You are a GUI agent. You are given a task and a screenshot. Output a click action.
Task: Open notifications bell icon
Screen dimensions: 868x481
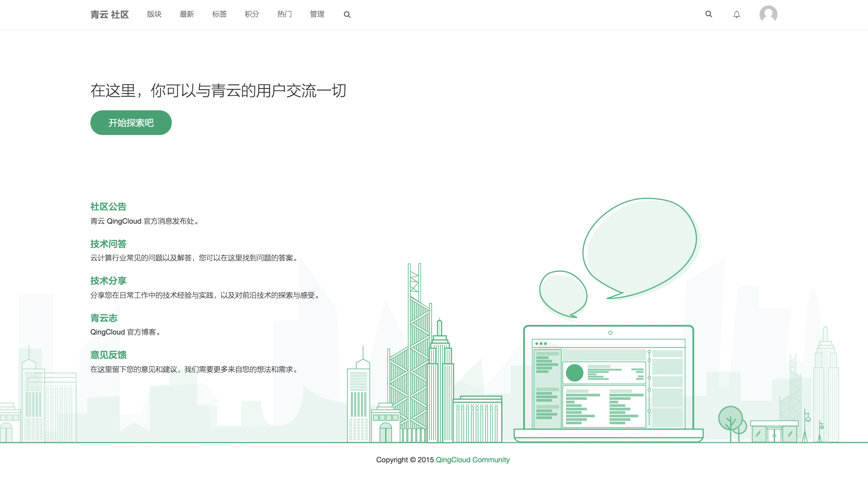(737, 14)
